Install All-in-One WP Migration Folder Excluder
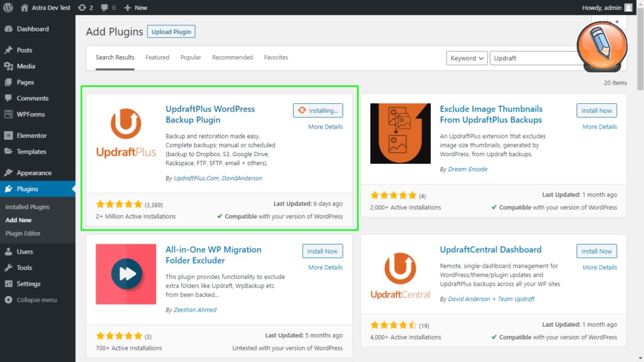This screenshot has height=362, width=644. (323, 251)
